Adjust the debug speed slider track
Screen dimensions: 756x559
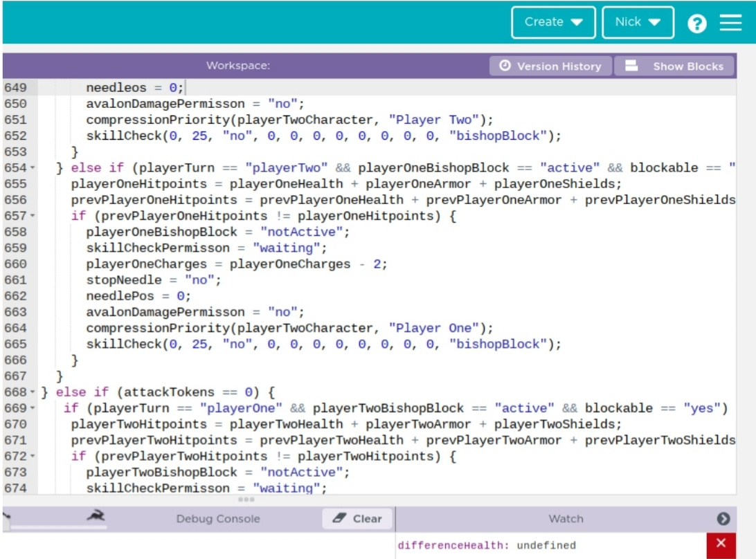[58, 528]
